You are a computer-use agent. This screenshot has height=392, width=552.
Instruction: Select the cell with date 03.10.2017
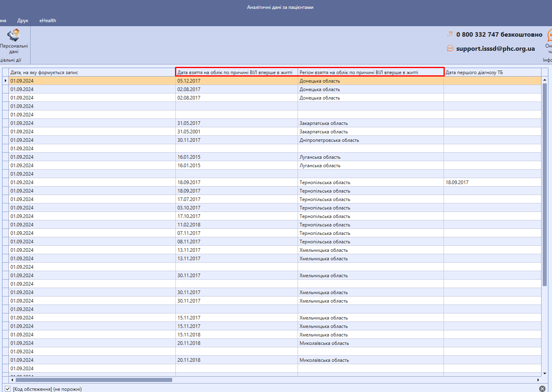click(x=237, y=208)
